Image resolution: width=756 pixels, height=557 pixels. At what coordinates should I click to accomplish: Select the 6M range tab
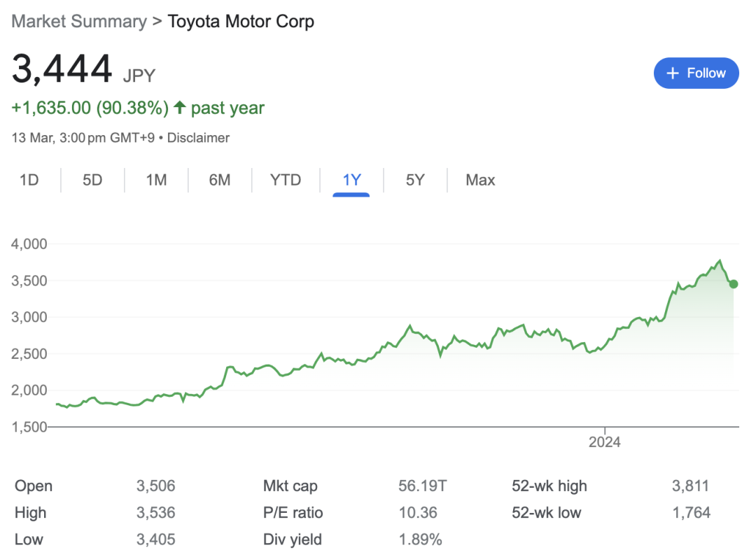[x=219, y=180]
